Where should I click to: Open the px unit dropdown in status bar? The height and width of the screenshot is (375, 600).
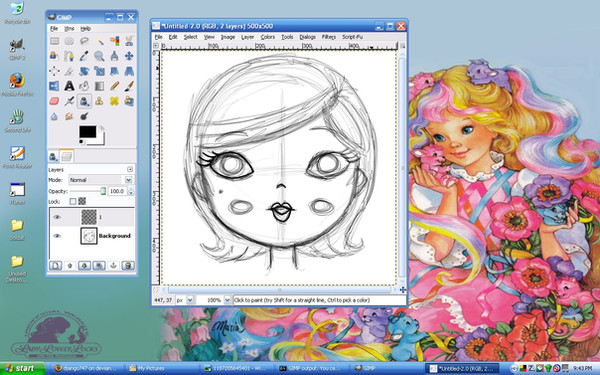pos(190,300)
